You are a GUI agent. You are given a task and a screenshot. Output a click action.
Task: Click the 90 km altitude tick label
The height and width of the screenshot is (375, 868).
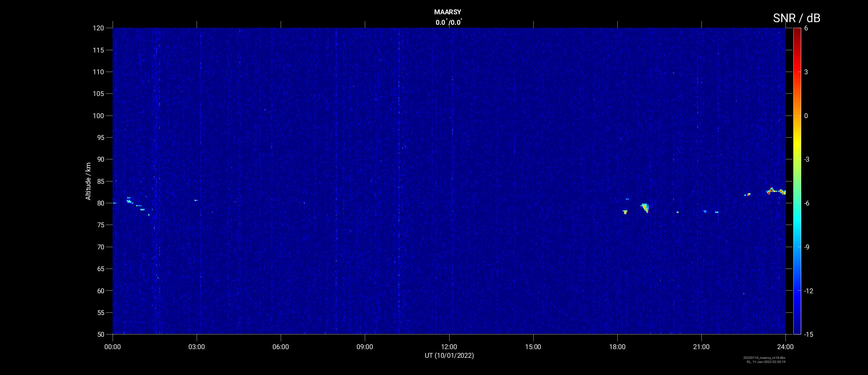tap(100, 159)
